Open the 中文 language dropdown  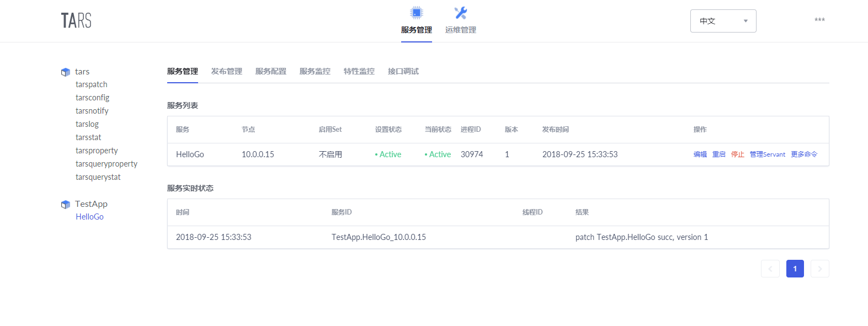coord(723,21)
